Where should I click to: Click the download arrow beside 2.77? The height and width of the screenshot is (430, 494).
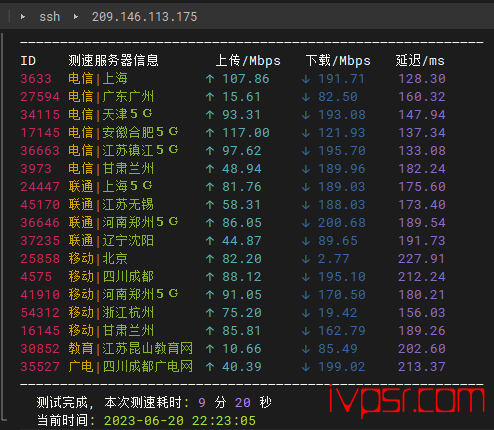click(x=306, y=259)
